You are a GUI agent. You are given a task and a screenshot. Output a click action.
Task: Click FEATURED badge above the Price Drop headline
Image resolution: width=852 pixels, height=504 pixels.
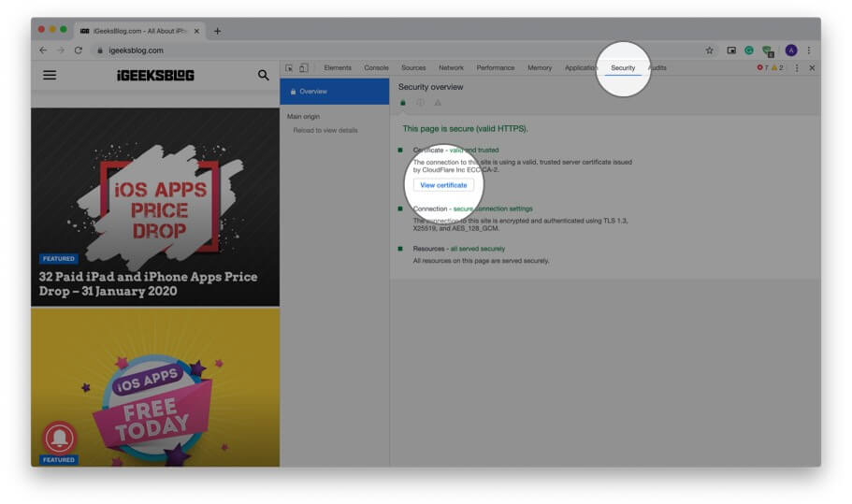click(59, 258)
